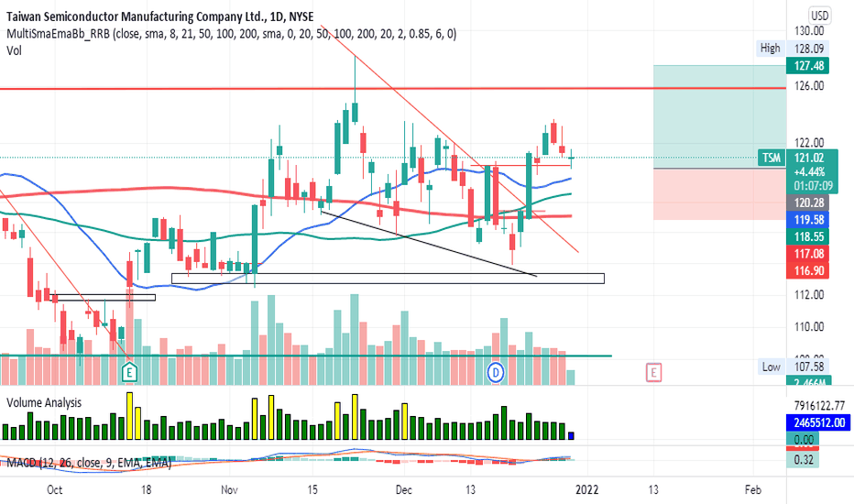Click the Nov label on time axis

pos(229,490)
